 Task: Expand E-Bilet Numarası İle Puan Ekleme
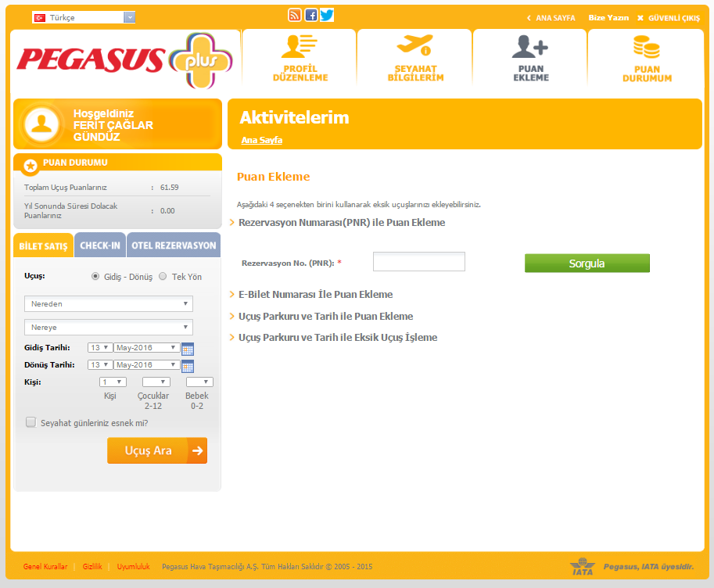coord(315,295)
